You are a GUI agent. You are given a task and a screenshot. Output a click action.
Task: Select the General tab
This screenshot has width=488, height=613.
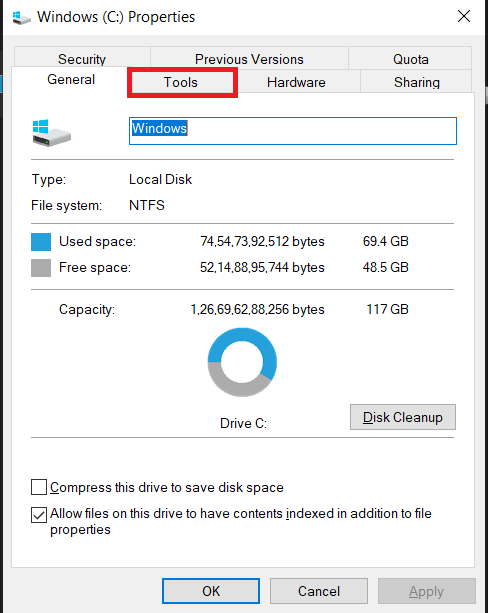coord(71,79)
